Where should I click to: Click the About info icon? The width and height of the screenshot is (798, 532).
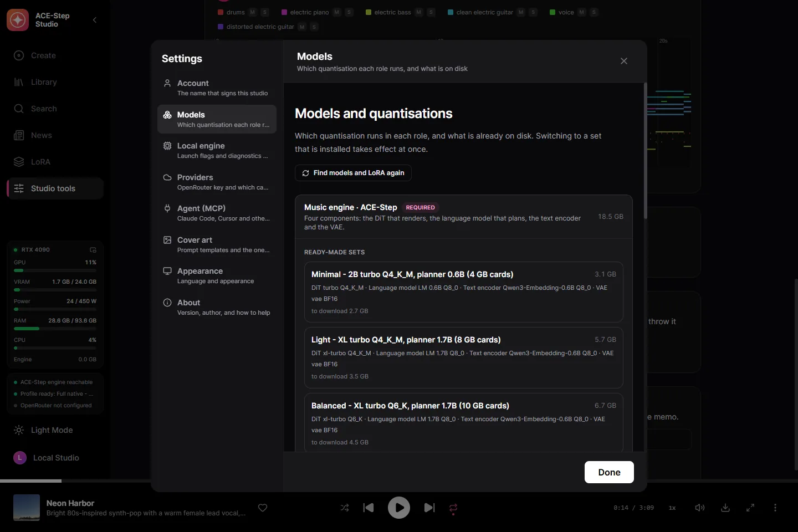click(167, 303)
